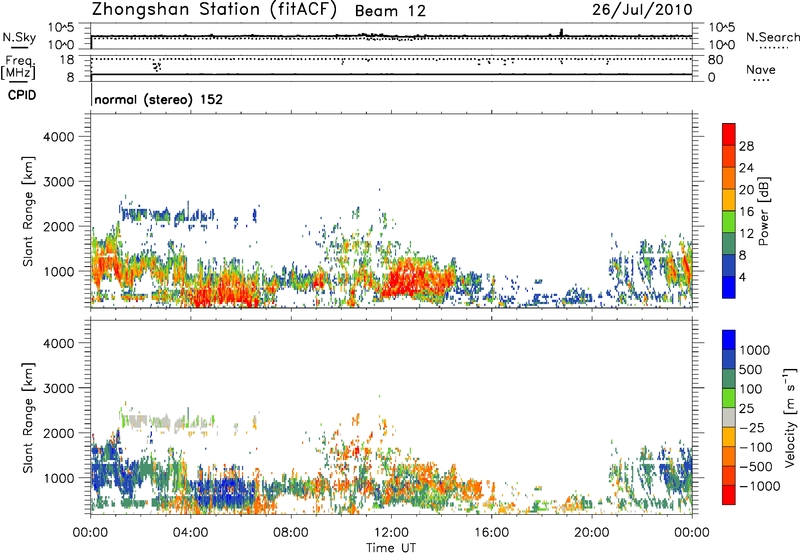Click the noise spike in the N.Sky trace
Image resolution: width=800 pixels, height=554 pixels.
click(x=561, y=32)
